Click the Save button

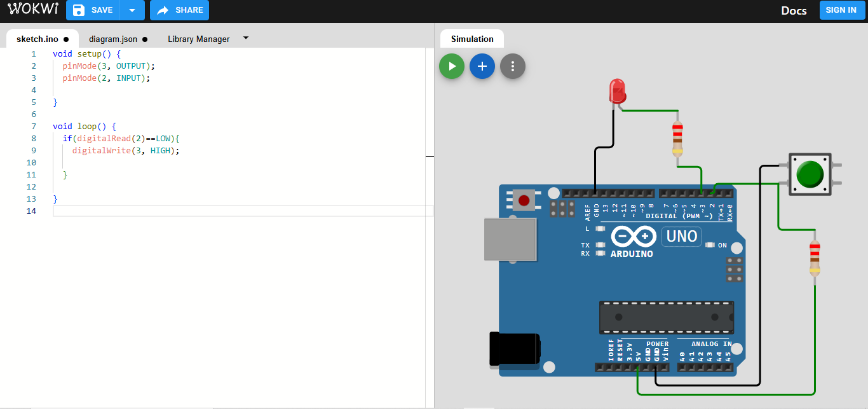pyautogui.click(x=93, y=10)
